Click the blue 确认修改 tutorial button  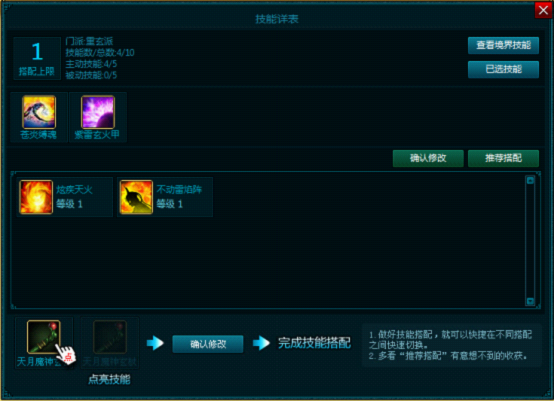tap(208, 344)
